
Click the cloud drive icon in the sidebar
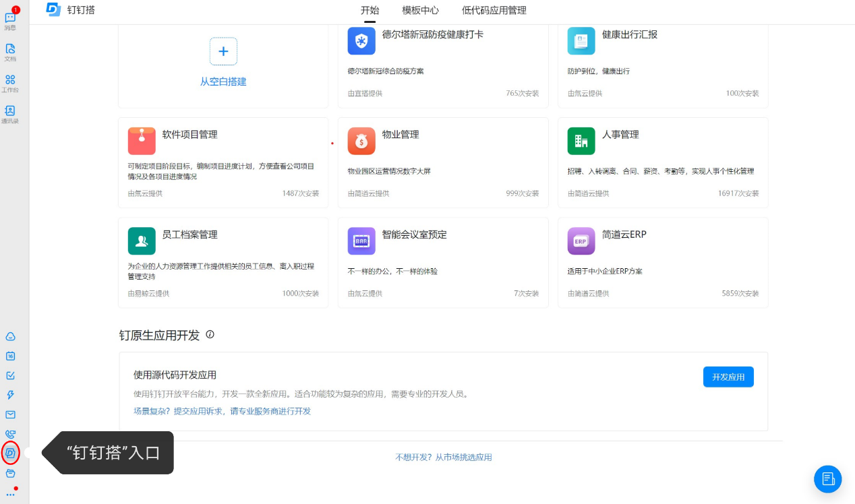10,336
